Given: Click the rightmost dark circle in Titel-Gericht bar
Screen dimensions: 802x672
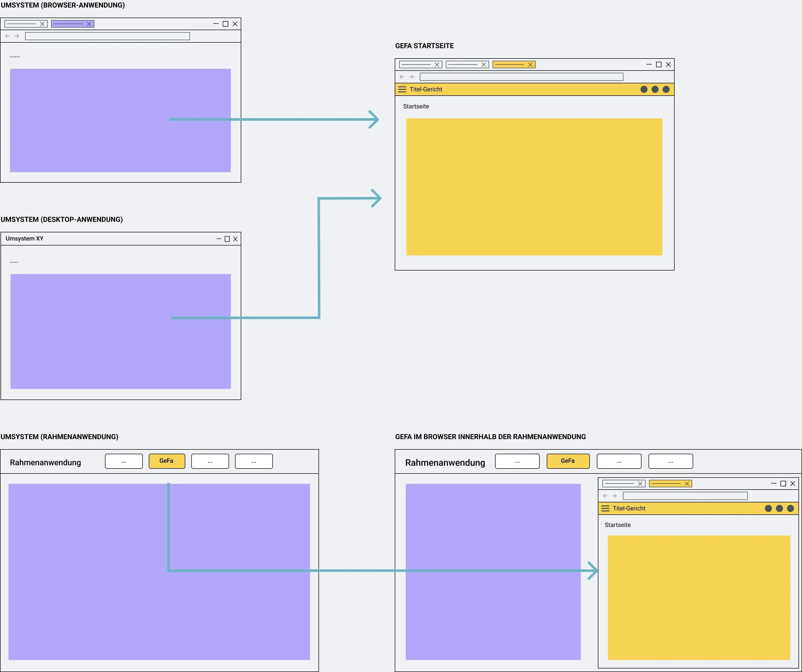Looking at the screenshot, I should tap(666, 89).
